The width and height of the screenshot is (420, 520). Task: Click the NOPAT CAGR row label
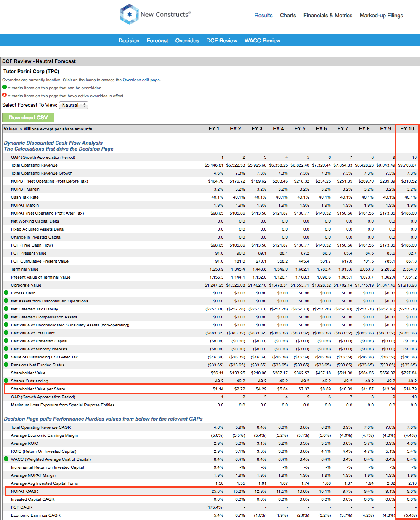click(x=24, y=491)
